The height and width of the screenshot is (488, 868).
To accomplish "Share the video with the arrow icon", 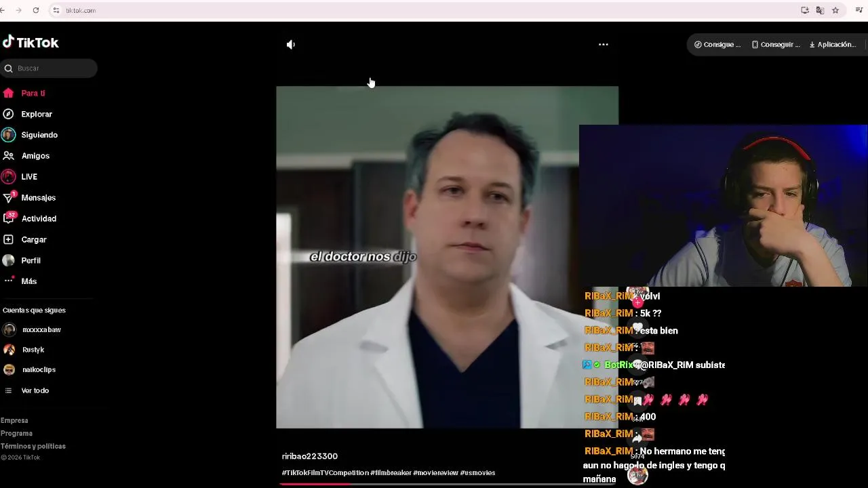I will pyautogui.click(x=637, y=438).
